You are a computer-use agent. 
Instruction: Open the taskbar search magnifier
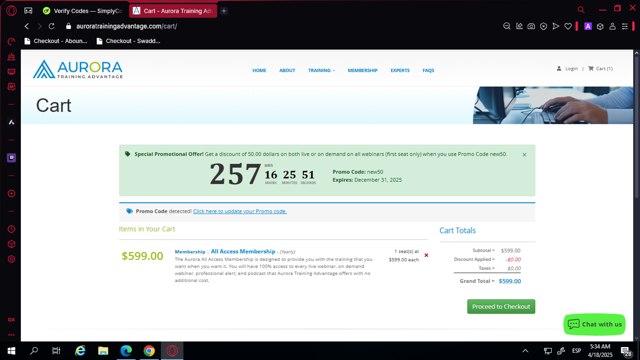[x=34, y=351]
